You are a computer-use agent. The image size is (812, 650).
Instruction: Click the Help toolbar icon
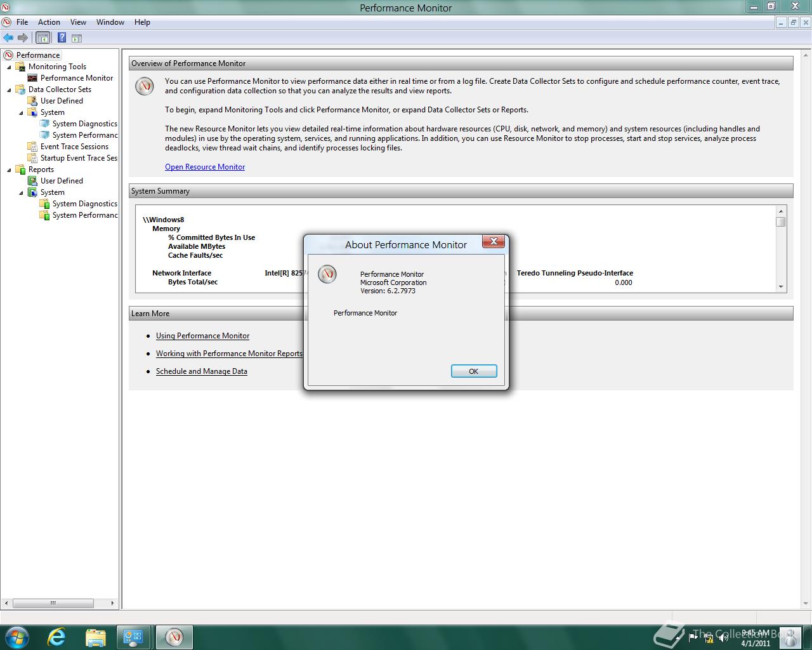pos(62,38)
